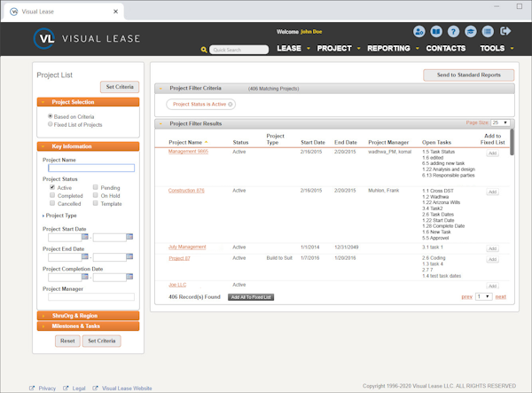Click the list view icon in the header

488,32
